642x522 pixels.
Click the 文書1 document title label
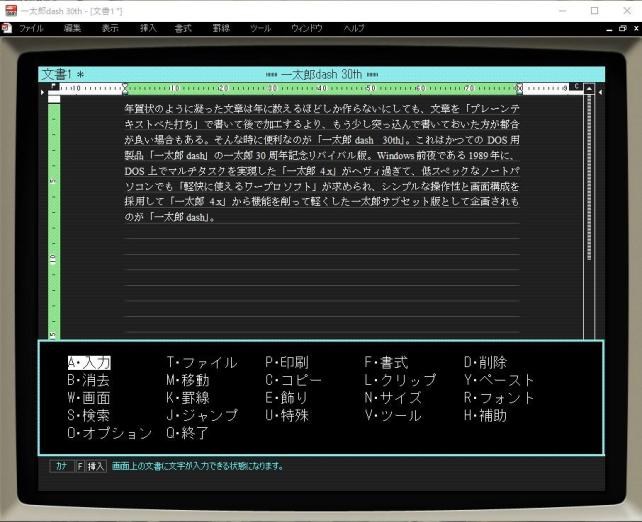pyautogui.click(x=57, y=74)
